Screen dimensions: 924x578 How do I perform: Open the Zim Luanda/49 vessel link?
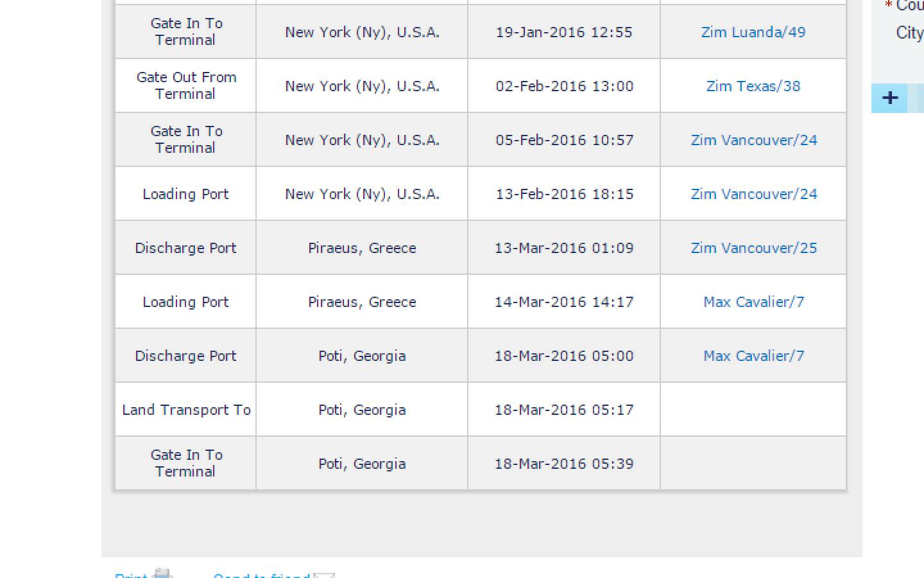click(x=753, y=32)
